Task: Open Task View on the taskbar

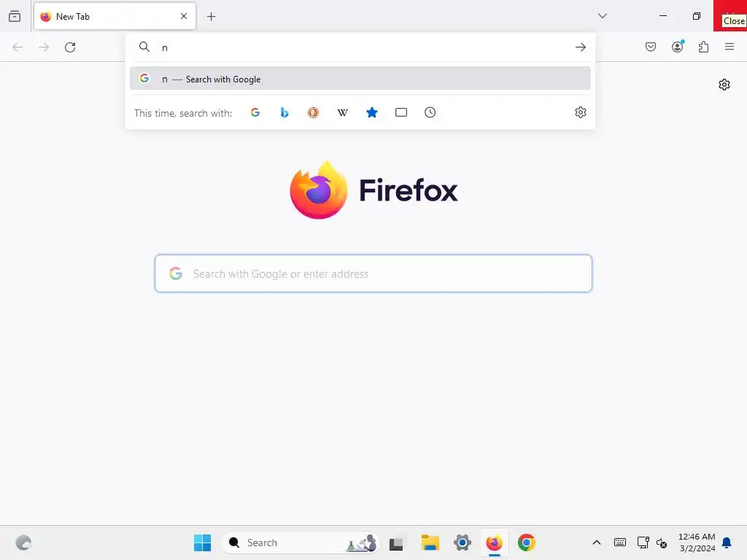Action: tap(396, 543)
